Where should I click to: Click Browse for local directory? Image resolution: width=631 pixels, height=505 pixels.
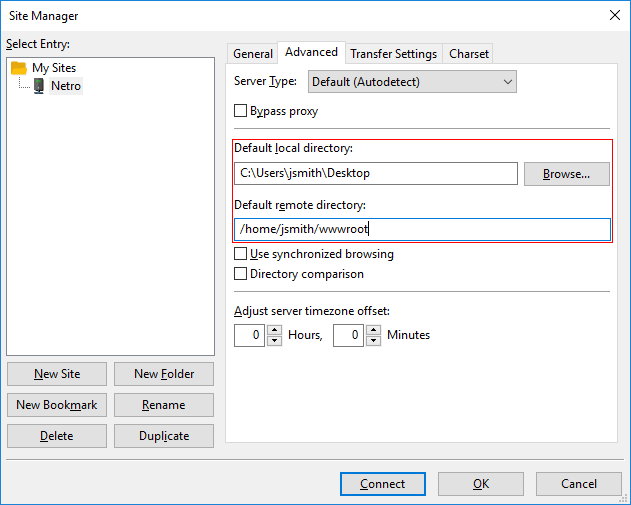(x=566, y=174)
